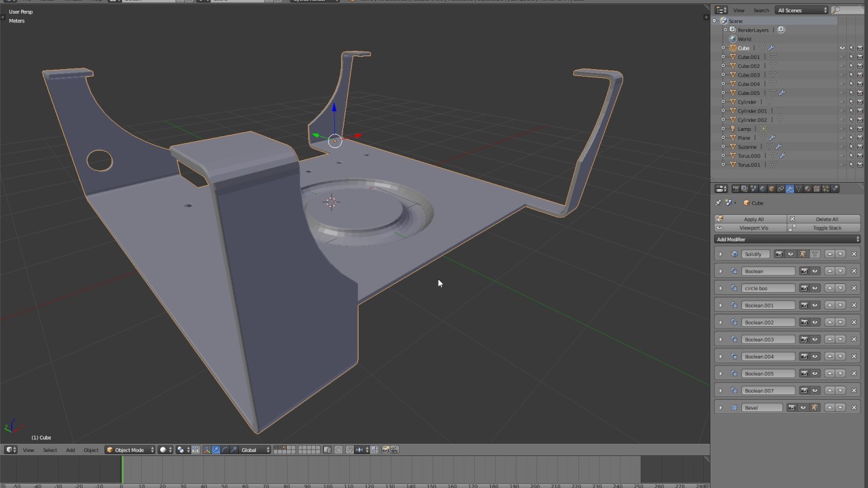The image size is (868, 488).
Task: Open the Global orientation dropdown
Action: coord(256,450)
